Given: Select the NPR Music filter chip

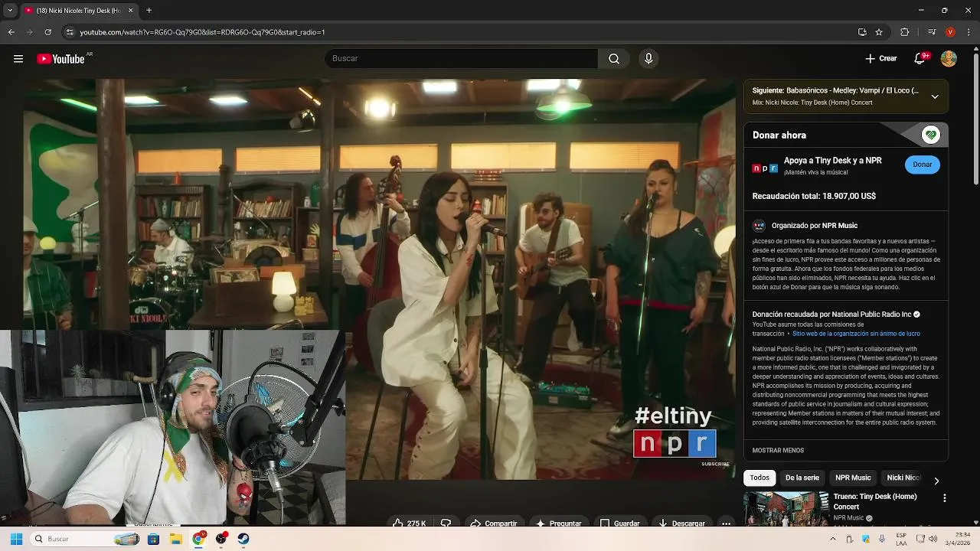Looking at the screenshot, I should click(853, 478).
